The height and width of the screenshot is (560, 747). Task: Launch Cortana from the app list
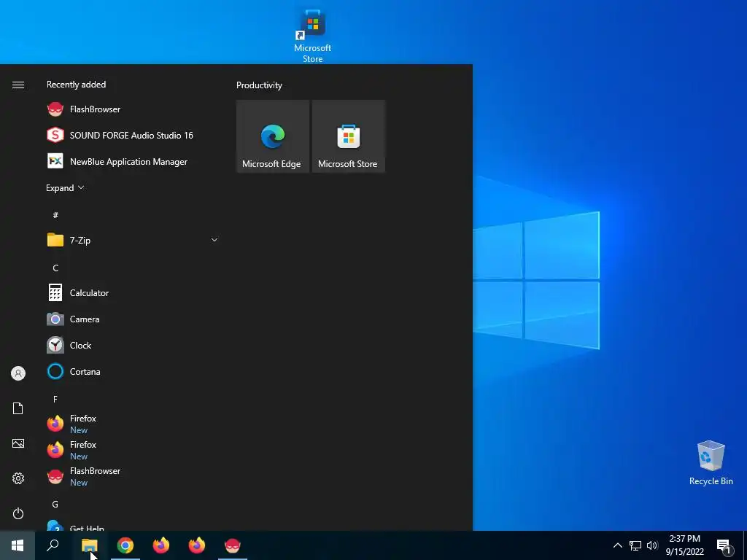[x=132, y=371]
